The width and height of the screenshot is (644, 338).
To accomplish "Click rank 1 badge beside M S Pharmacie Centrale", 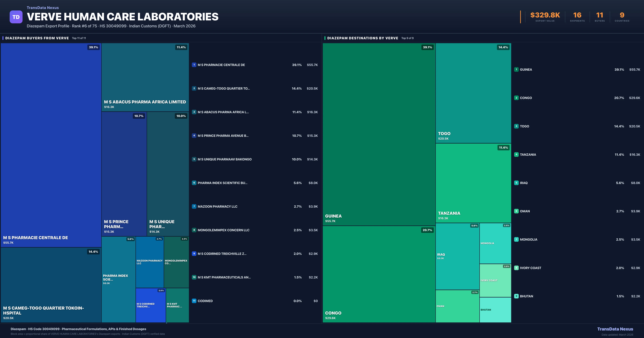I will pos(194,65).
